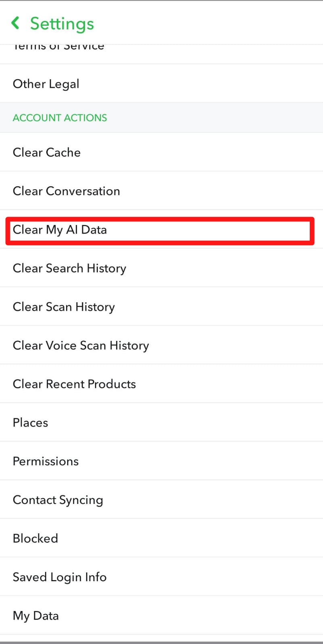Open the Places setting

pos(31,423)
